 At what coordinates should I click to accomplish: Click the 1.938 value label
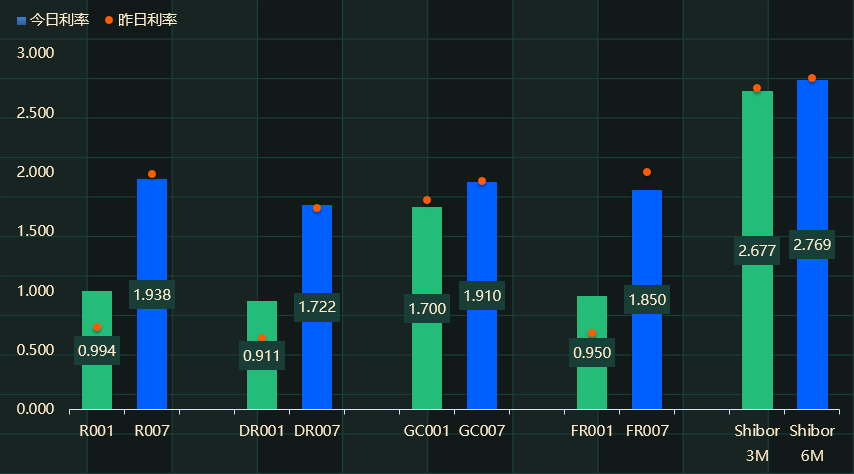152,295
